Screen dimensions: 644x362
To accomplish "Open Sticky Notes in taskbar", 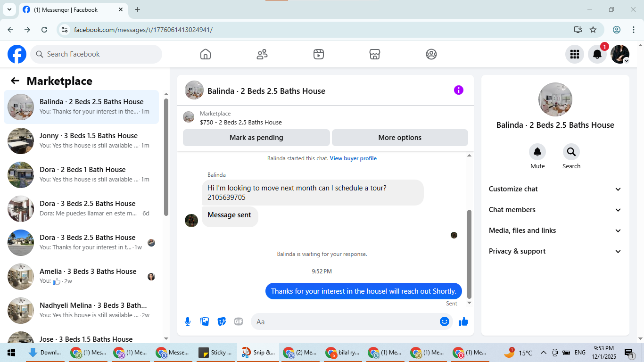I will click(x=215, y=353).
